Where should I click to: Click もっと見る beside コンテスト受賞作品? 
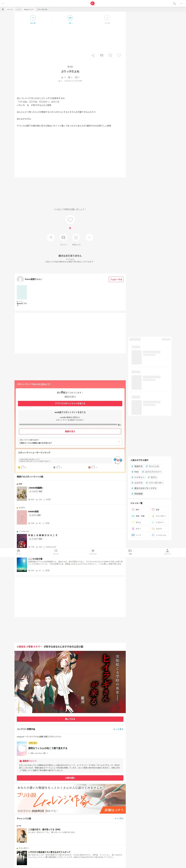point(118,729)
